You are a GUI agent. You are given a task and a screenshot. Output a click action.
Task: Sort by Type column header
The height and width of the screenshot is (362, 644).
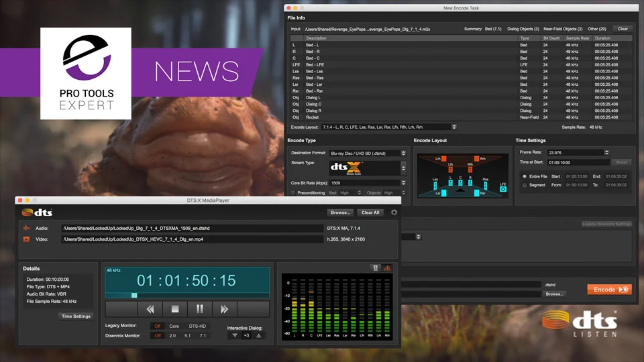529,38
